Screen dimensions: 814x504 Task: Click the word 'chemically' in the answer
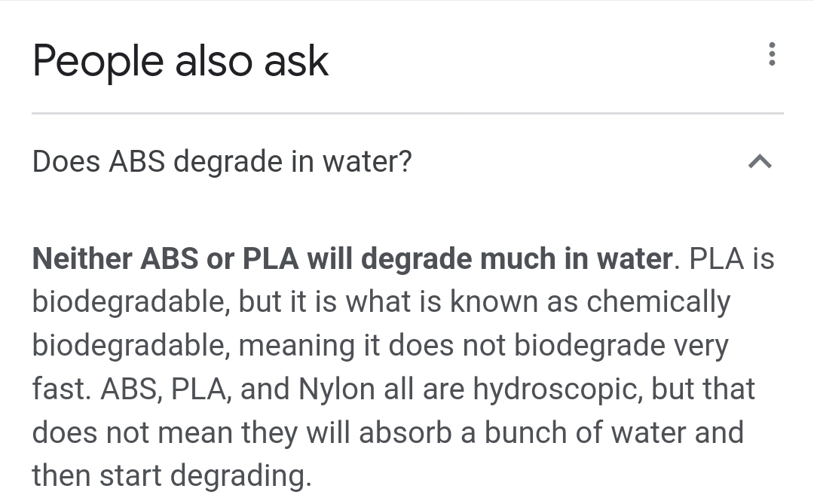point(658,302)
